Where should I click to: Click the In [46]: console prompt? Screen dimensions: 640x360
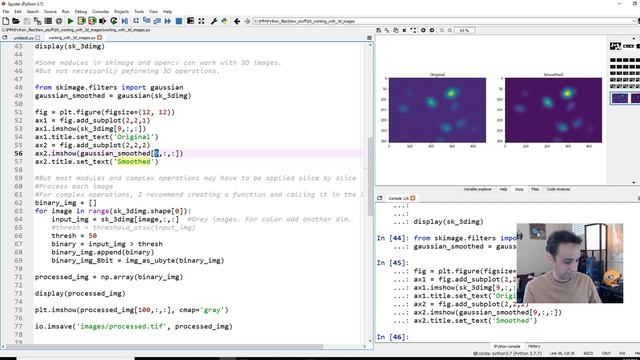click(393, 337)
